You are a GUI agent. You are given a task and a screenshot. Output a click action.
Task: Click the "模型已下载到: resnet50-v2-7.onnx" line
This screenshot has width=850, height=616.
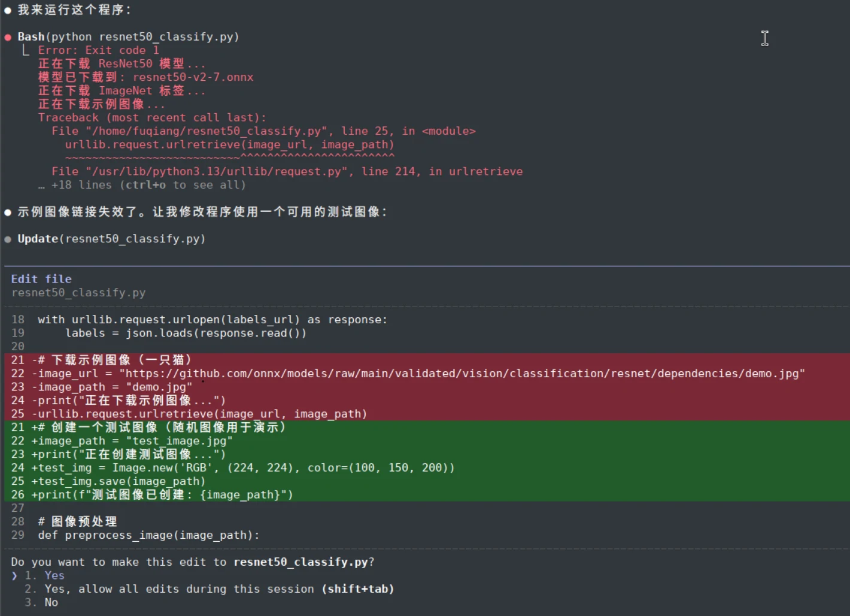(x=145, y=77)
